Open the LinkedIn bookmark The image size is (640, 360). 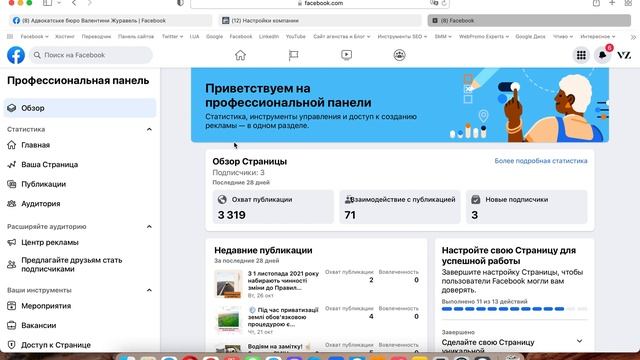269,36
